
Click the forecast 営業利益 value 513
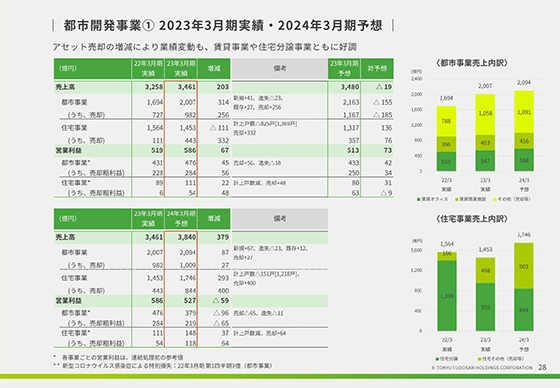pyautogui.click(x=353, y=150)
